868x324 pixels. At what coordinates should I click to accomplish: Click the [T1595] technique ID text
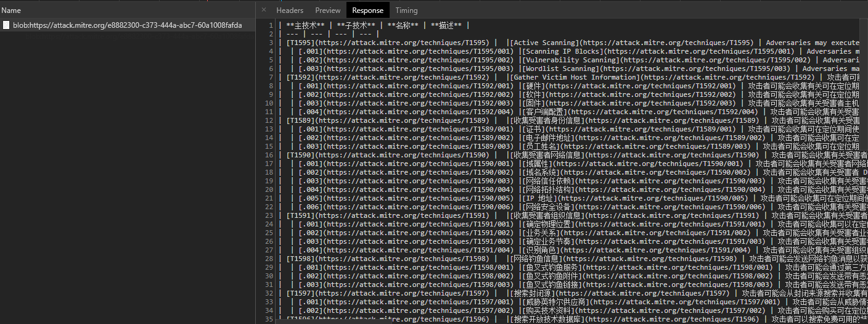[301, 43]
